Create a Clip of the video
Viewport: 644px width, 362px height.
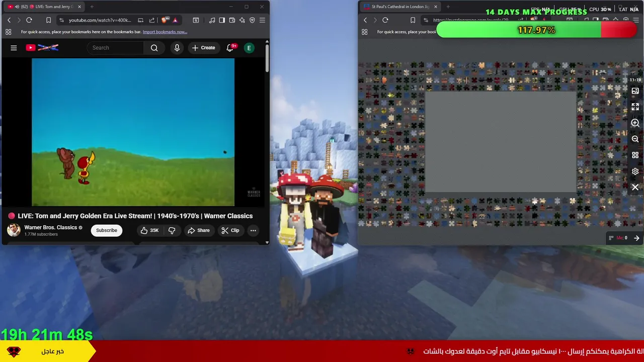coord(230,230)
